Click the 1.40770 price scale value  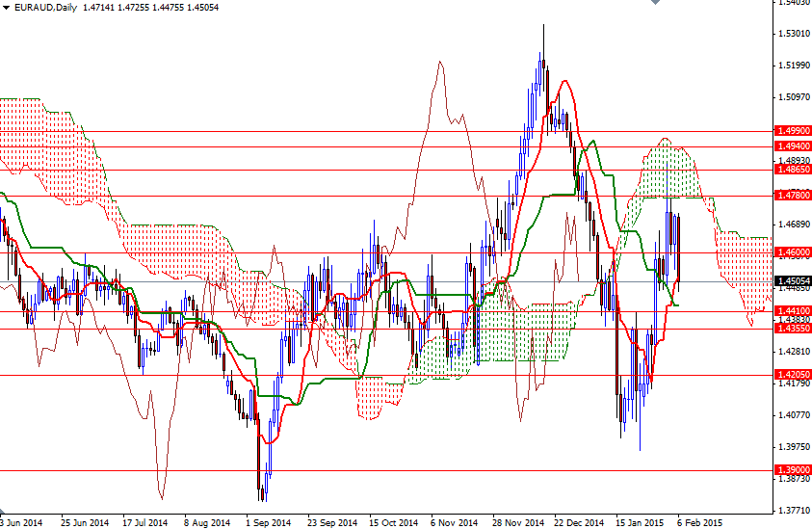coord(794,414)
